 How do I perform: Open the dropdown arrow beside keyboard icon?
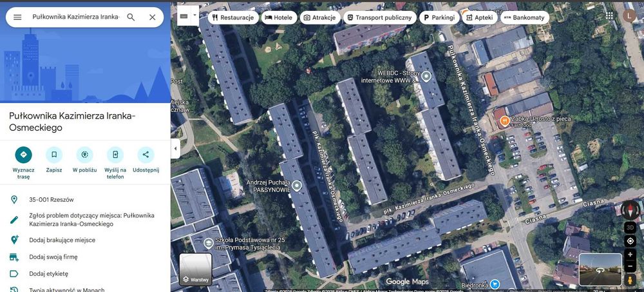(194, 14)
